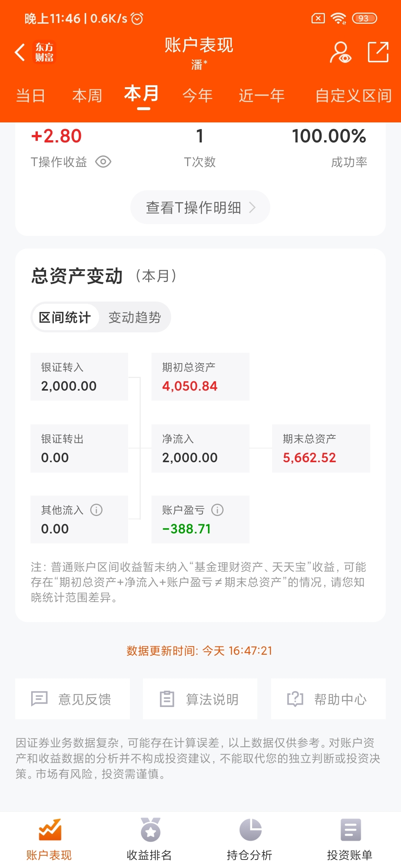This screenshot has width=401, height=868.
Task: Open 算法说明 explanation button
Action: 200,699
